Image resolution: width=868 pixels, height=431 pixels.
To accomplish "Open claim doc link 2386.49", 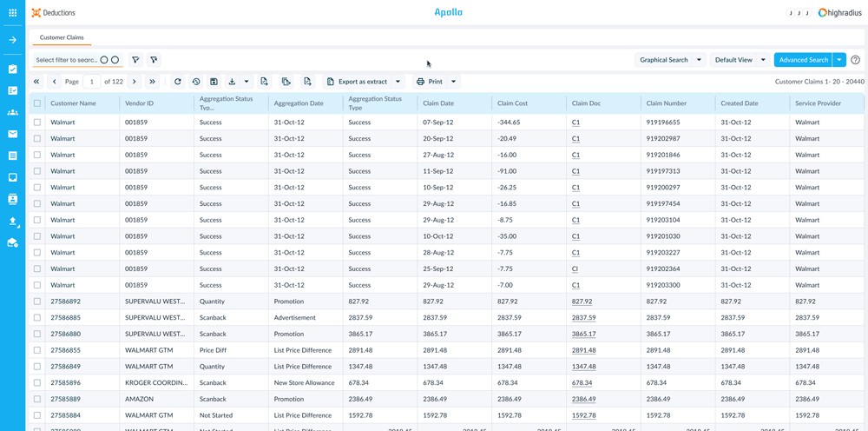I will point(583,400).
